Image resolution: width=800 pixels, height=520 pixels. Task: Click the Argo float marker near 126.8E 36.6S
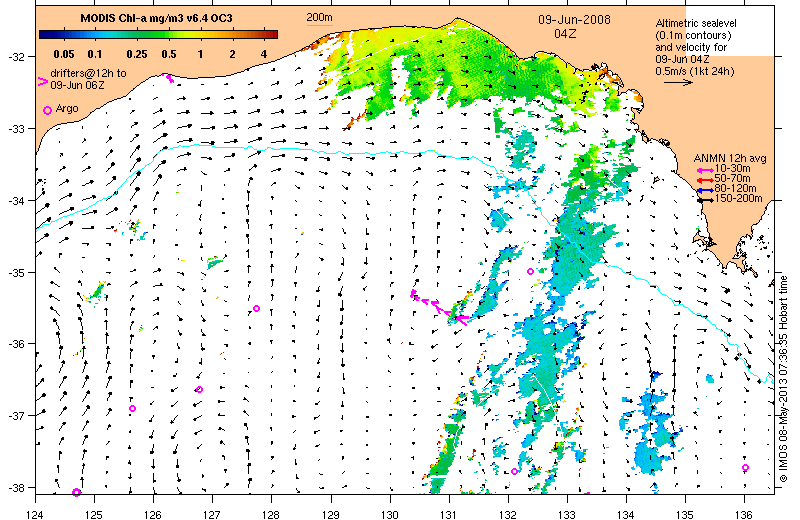point(199,389)
